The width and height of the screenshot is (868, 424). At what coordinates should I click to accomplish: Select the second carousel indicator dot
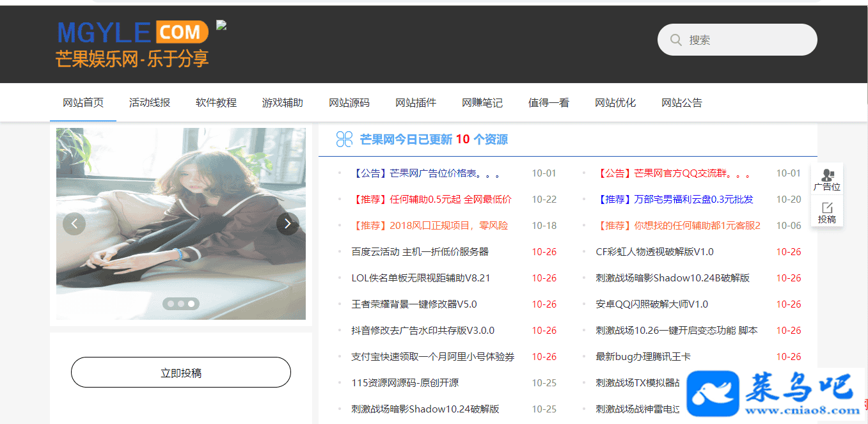(x=181, y=304)
